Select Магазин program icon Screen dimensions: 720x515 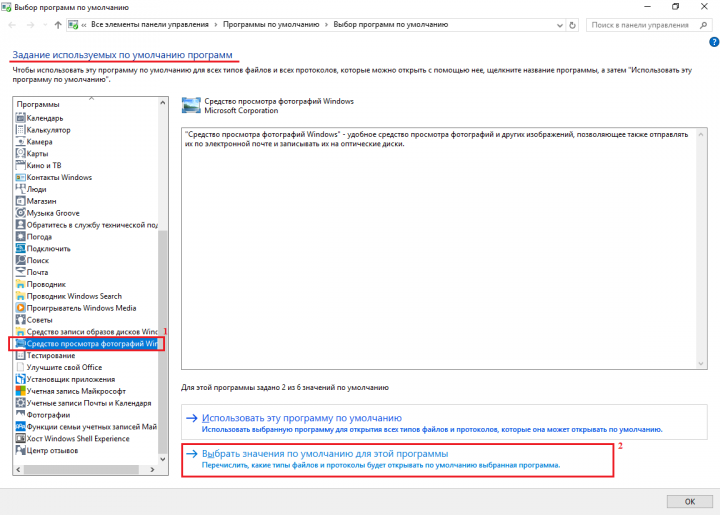coord(20,201)
